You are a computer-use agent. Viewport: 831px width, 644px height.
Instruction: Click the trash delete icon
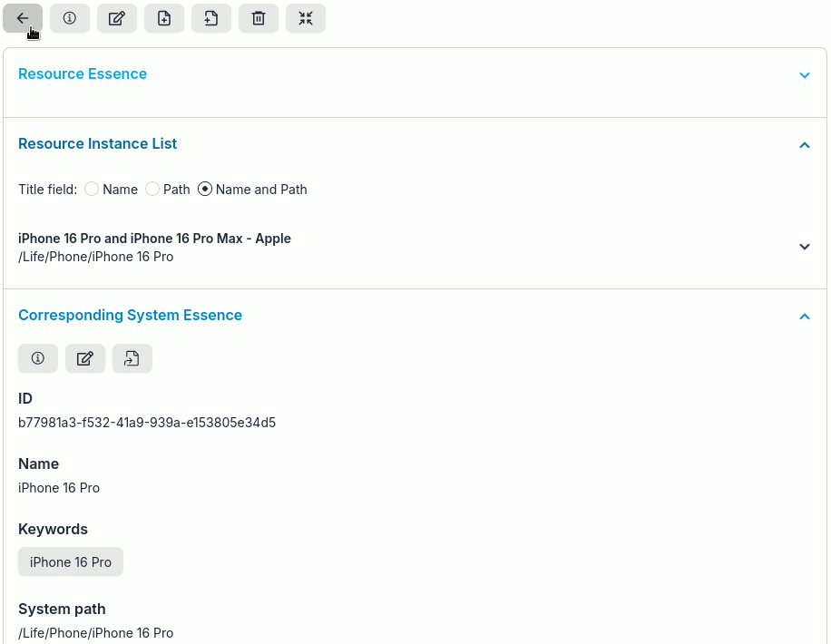pyautogui.click(x=259, y=18)
